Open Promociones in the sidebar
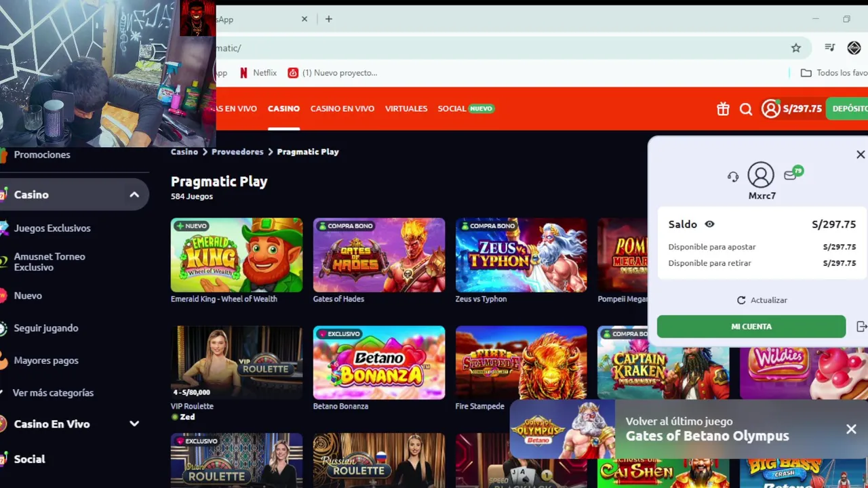 click(42, 155)
